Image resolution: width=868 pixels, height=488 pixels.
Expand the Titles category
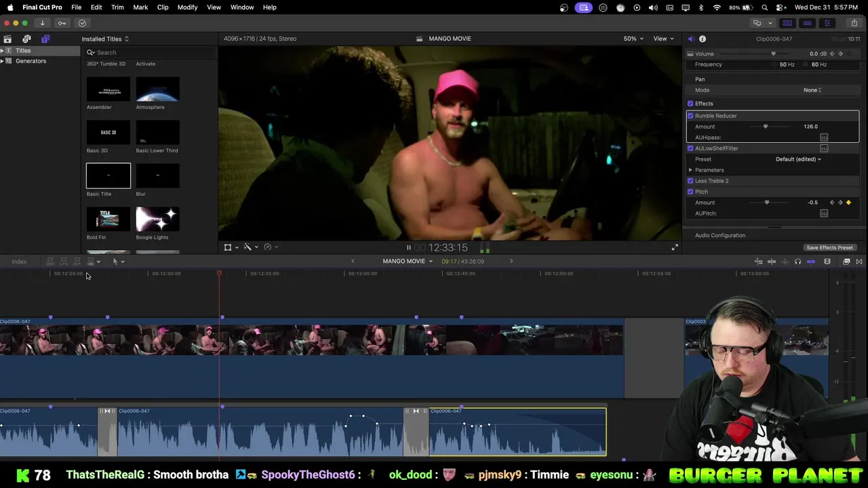2,51
